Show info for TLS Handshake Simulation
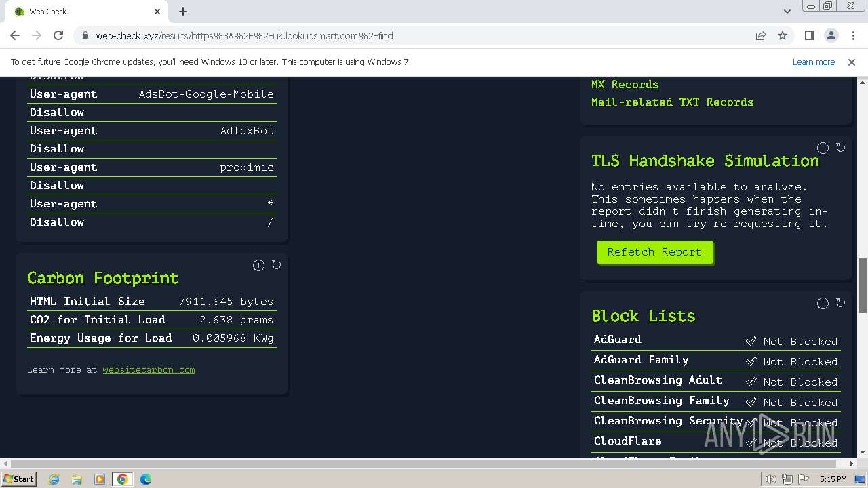The image size is (868, 488). [x=823, y=148]
